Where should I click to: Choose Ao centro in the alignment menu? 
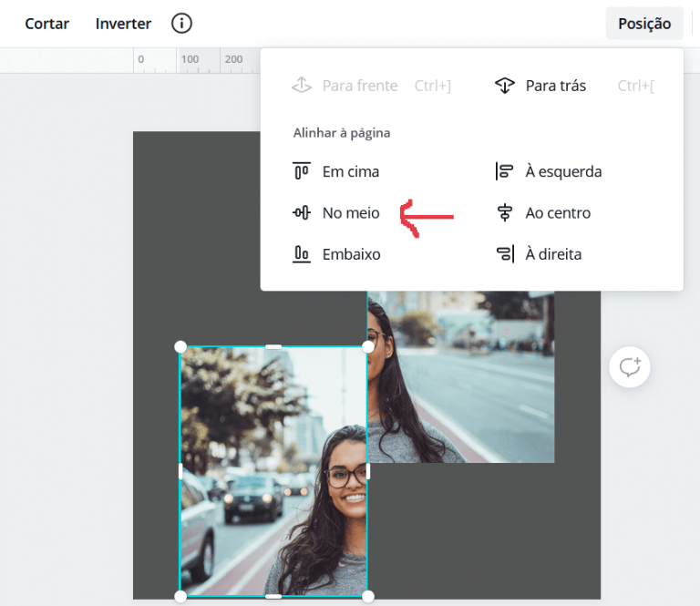pos(544,213)
